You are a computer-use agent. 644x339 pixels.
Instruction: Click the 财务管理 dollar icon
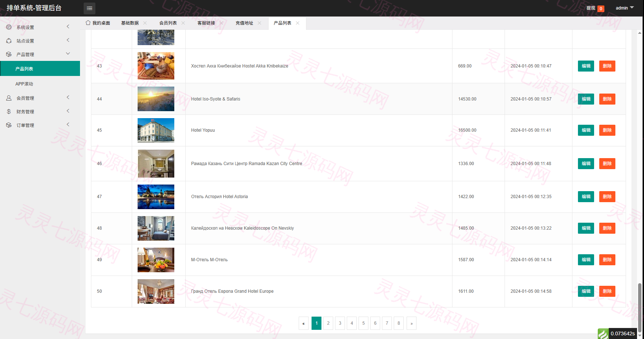[x=9, y=112]
